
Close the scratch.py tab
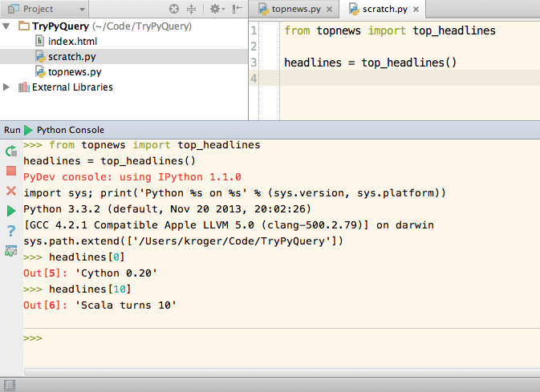click(x=416, y=10)
